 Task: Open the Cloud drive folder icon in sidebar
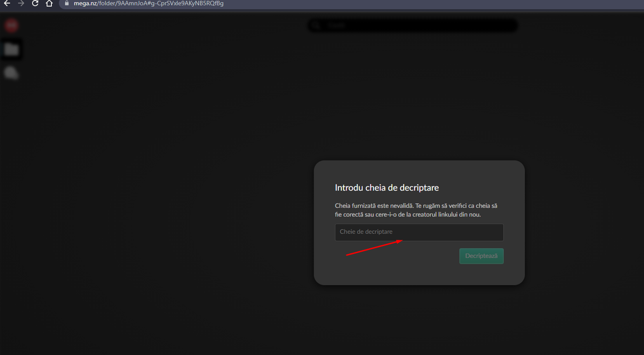12,49
